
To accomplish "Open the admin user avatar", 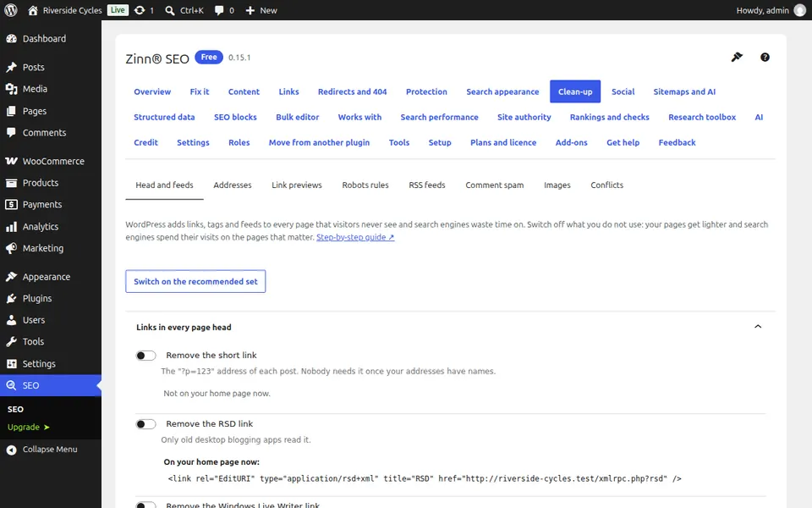I will [x=800, y=10].
